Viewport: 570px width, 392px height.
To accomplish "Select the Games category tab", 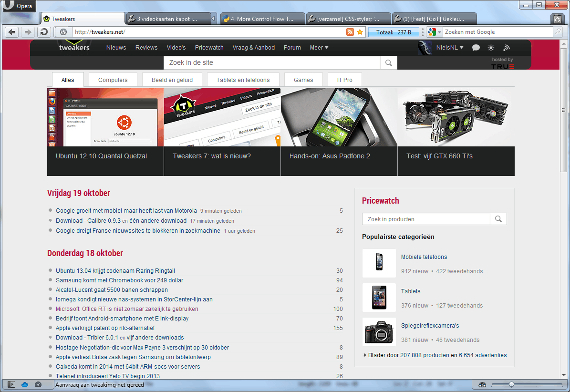I will [x=303, y=80].
